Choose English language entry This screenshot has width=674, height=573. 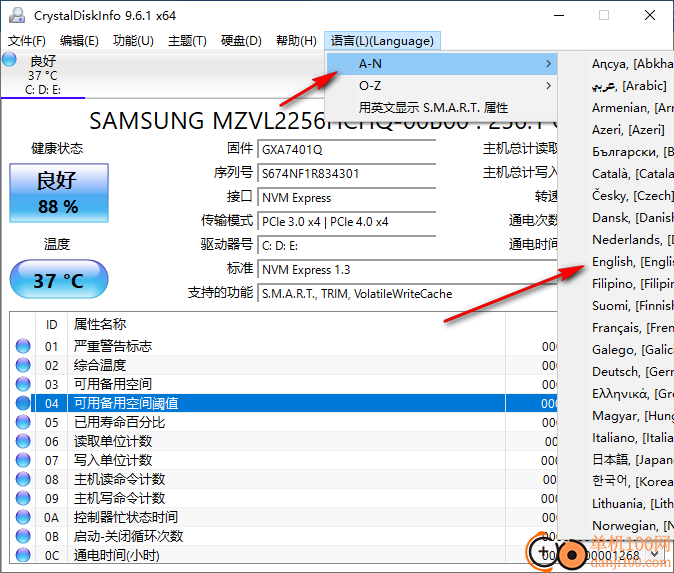tap(616, 261)
